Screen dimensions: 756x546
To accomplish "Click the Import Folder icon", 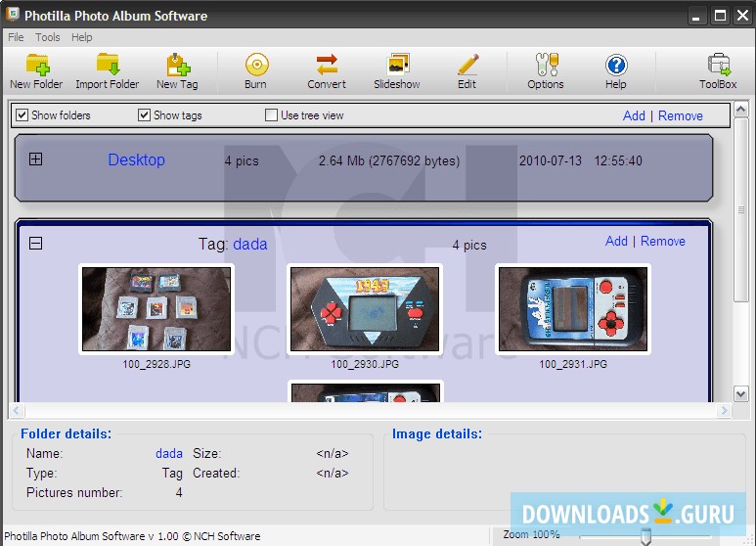I will [x=107, y=70].
